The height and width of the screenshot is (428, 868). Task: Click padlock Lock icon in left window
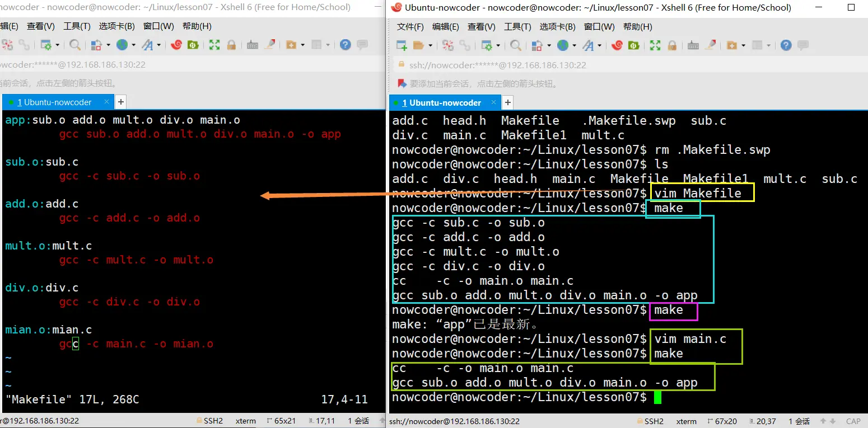pos(231,45)
